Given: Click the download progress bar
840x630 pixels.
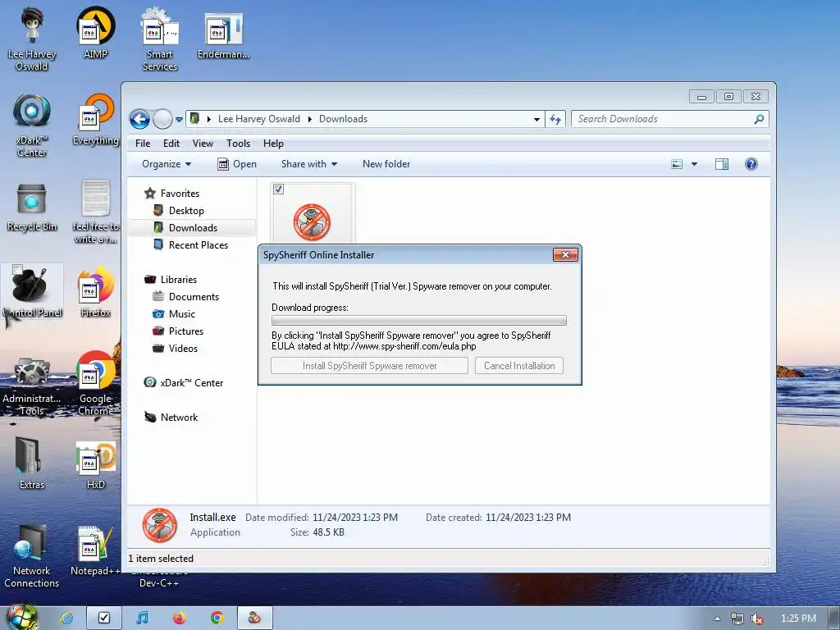Looking at the screenshot, I should click(x=419, y=321).
